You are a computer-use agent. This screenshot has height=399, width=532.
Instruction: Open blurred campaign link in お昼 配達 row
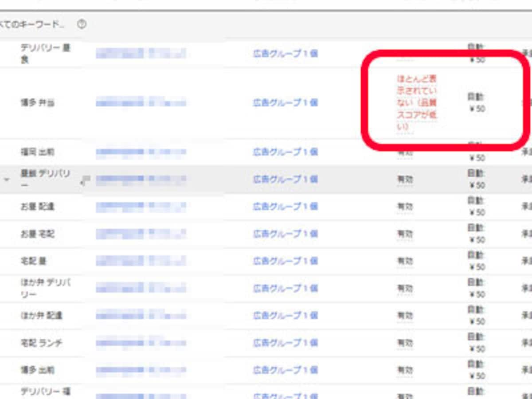pos(141,207)
